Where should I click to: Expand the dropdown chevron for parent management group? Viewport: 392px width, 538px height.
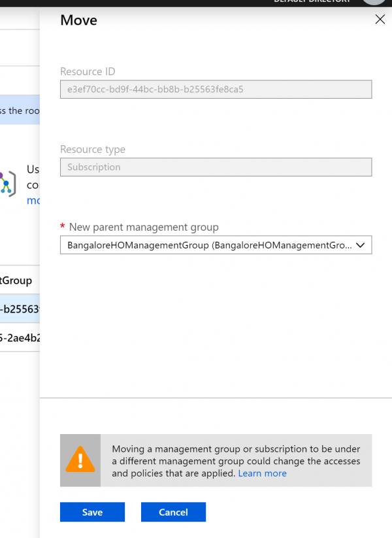[362, 245]
